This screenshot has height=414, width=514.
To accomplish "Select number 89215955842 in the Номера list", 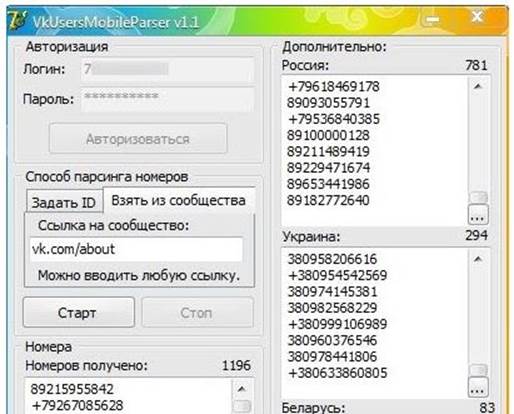I will (72, 389).
